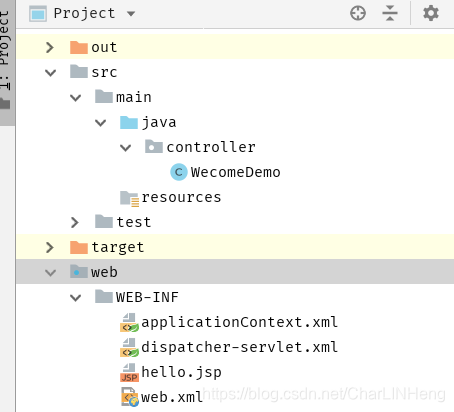Click the web module folder icon
This screenshot has height=412, width=454.
(79, 271)
